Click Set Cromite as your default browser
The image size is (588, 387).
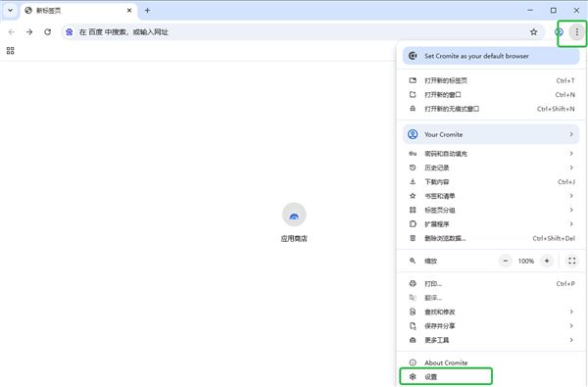point(491,56)
